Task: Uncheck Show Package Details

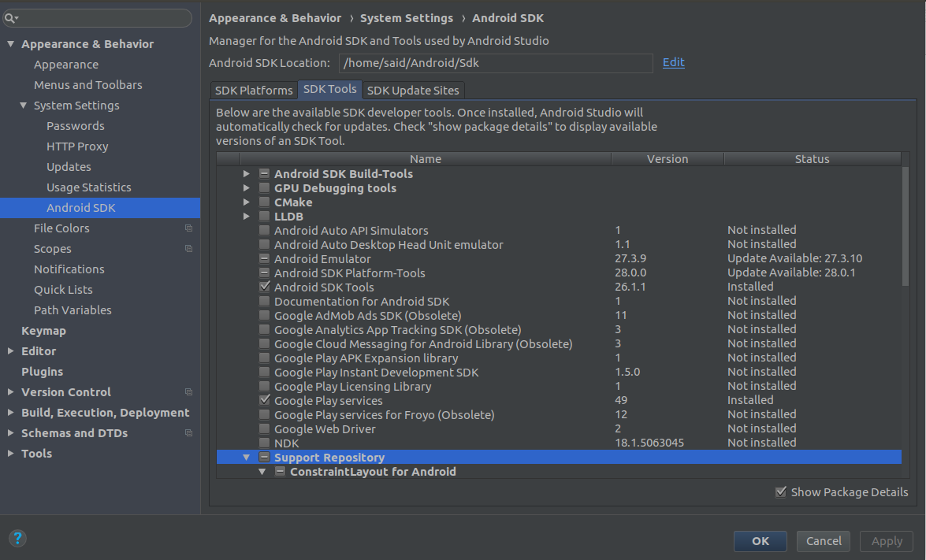Action: click(781, 492)
